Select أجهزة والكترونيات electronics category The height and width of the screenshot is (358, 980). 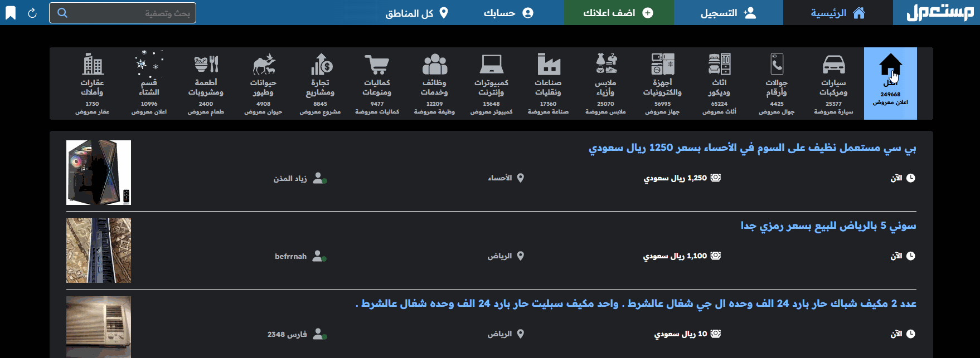click(662, 84)
